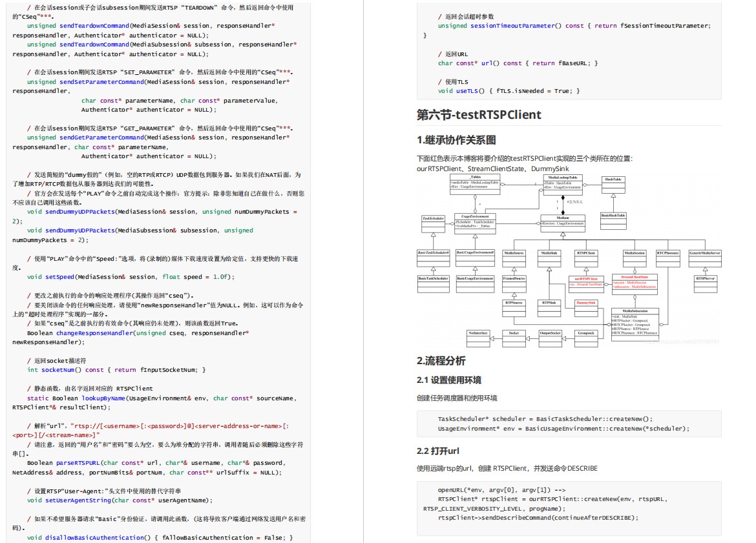Click comment about sending RTSP "GET_PARAMETER" command
Viewport: 756px width, 543px height.
coord(160,128)
